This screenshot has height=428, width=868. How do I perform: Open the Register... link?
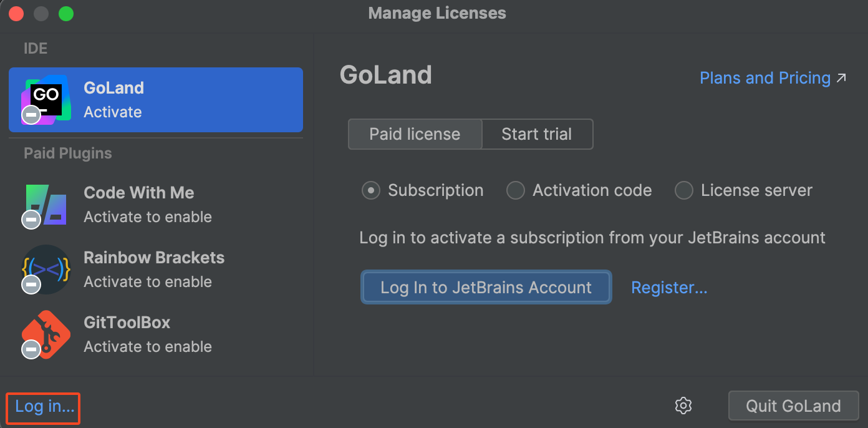669,288
